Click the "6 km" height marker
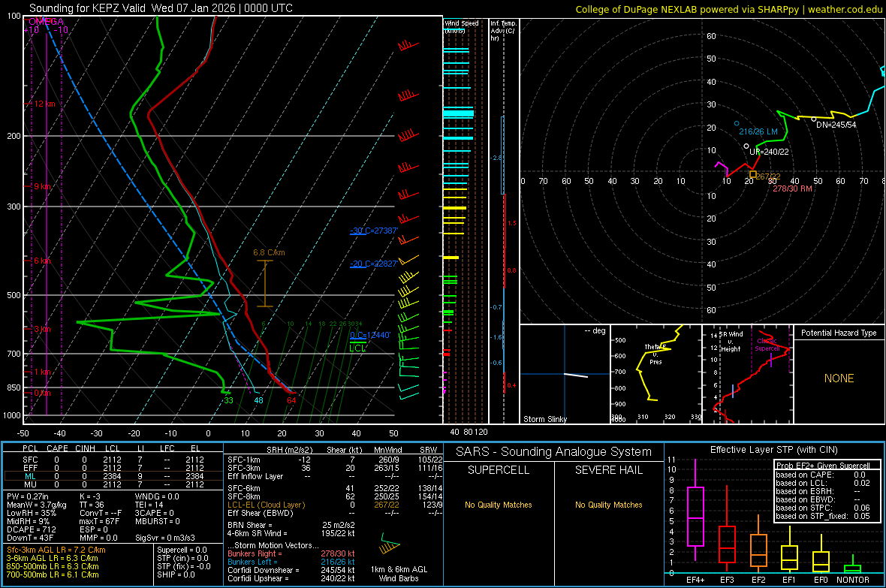The width and height of the screenshot is (886, 588). 42,261
